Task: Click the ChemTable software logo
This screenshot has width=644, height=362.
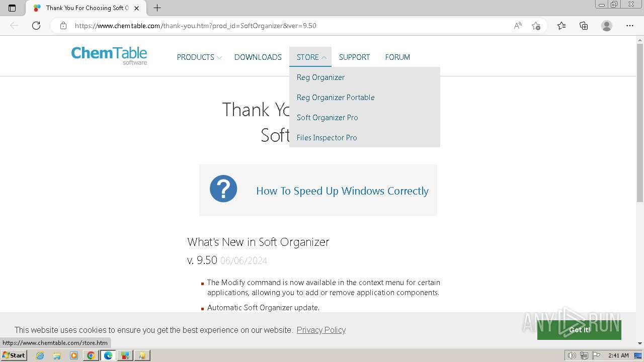Action: pos(109,55)
